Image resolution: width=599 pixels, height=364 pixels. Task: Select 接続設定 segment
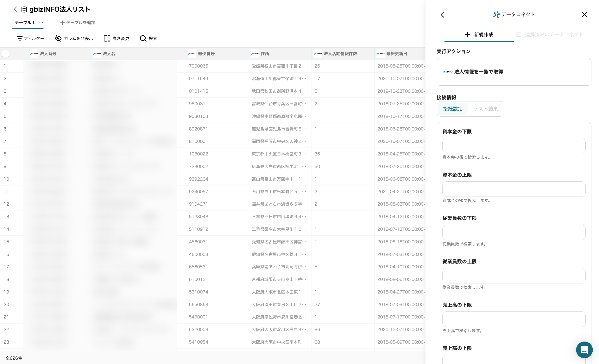pos(453,109)
